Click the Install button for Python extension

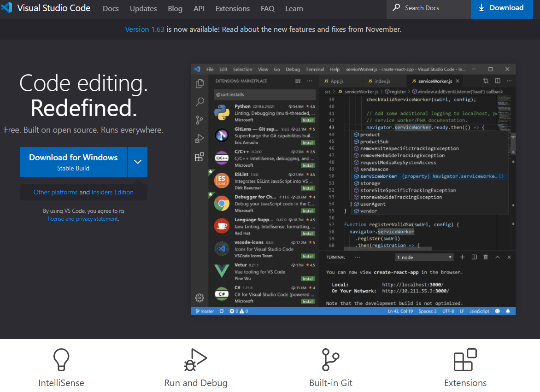[308, 120]
